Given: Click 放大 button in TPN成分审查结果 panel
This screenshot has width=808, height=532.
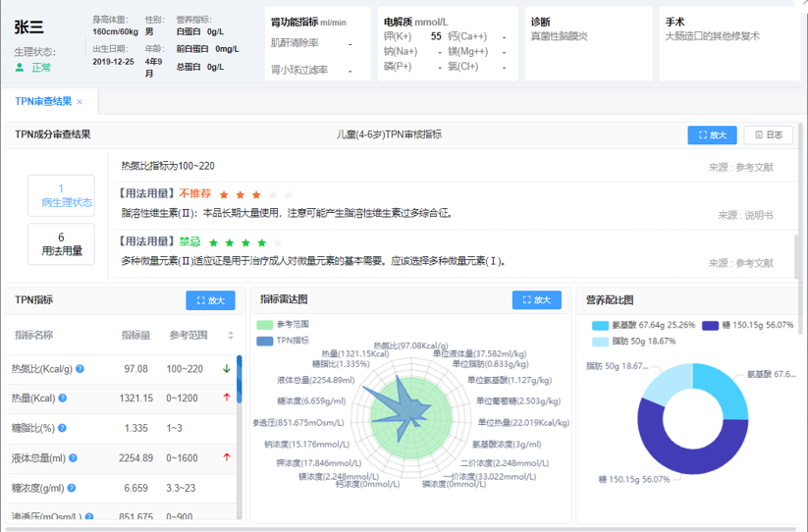Looking at the screenshot, I should (712, 135).
